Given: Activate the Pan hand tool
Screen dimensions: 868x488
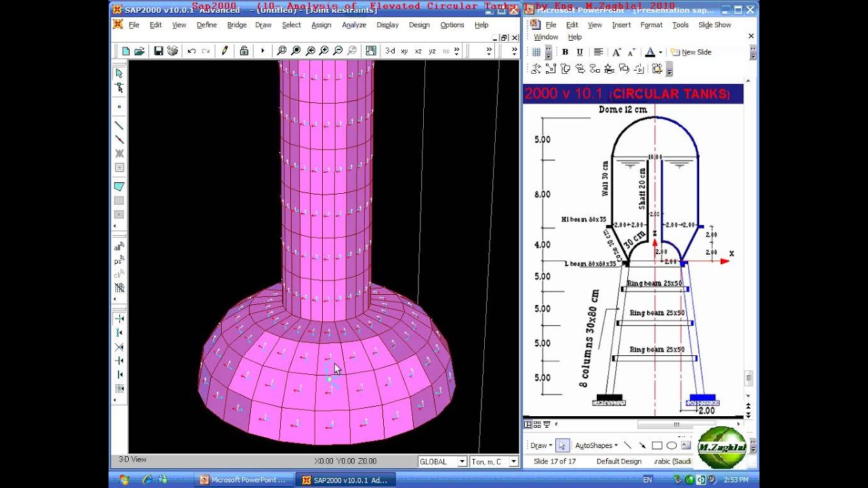Looking at the screenshot, I should (370, 51).
